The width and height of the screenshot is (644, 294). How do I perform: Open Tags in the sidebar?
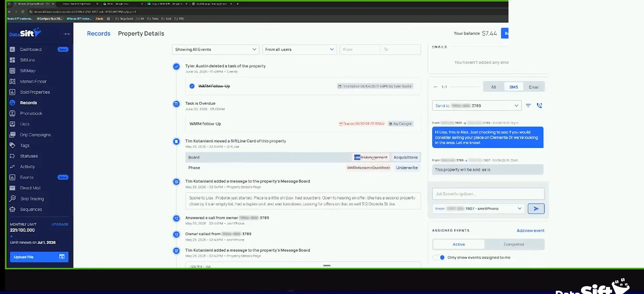coord(24,146)
